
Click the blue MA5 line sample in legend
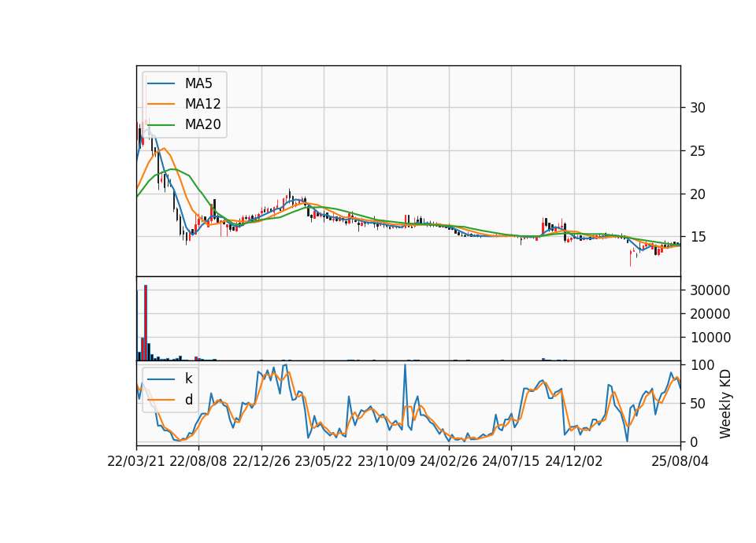(161, 83)
